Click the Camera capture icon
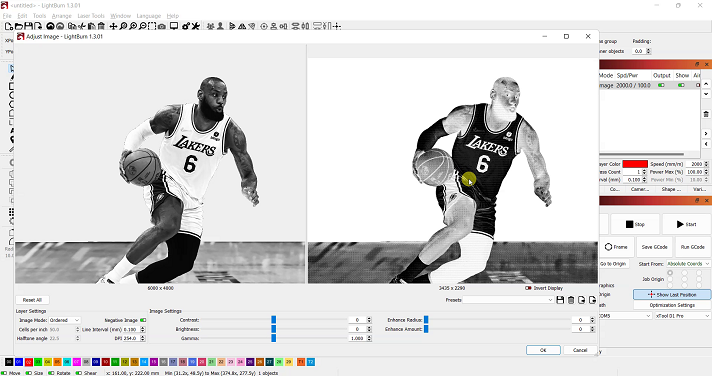Viewport: 712px width, 376px height. pyautogui.click(x=162, y=26)
